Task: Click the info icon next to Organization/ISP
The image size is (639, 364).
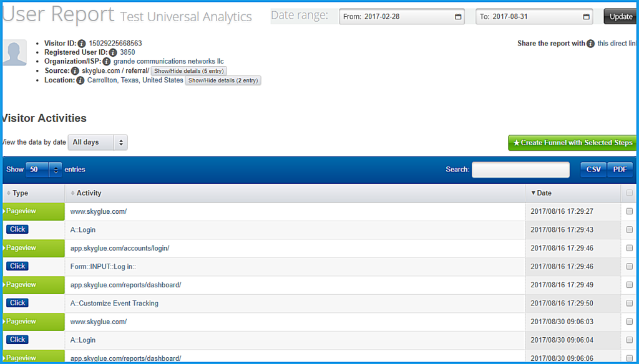Action: 106,62
